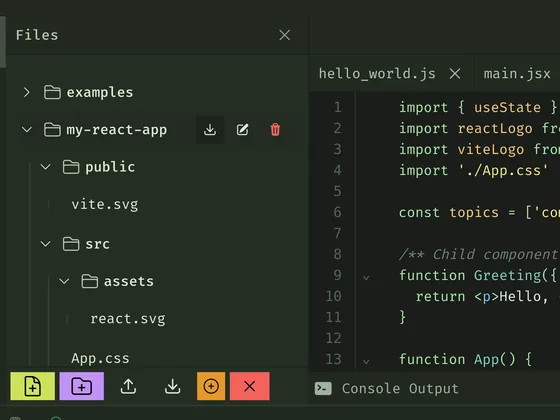Open App.css in the file tree
The height and width of the screenshot is (420, 560).
click(100, 358)
